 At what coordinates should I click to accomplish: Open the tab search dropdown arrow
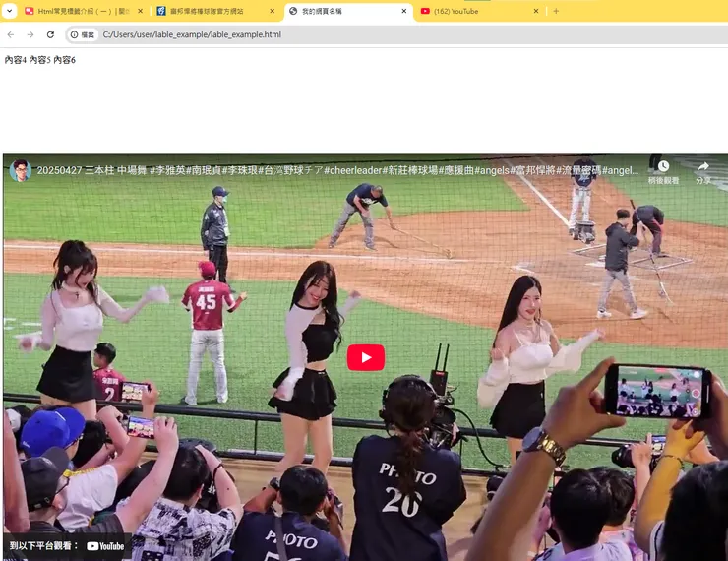coord(9,11)
